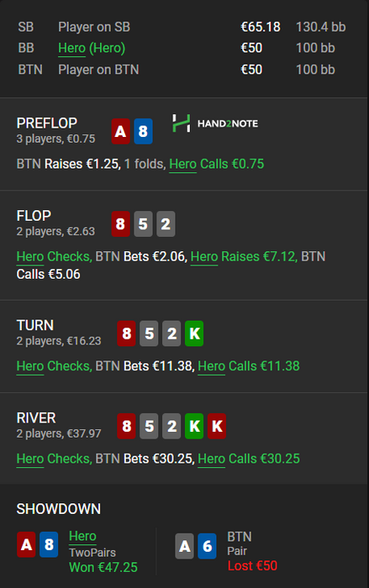Click the green King turn card

(x=194, y=333)
